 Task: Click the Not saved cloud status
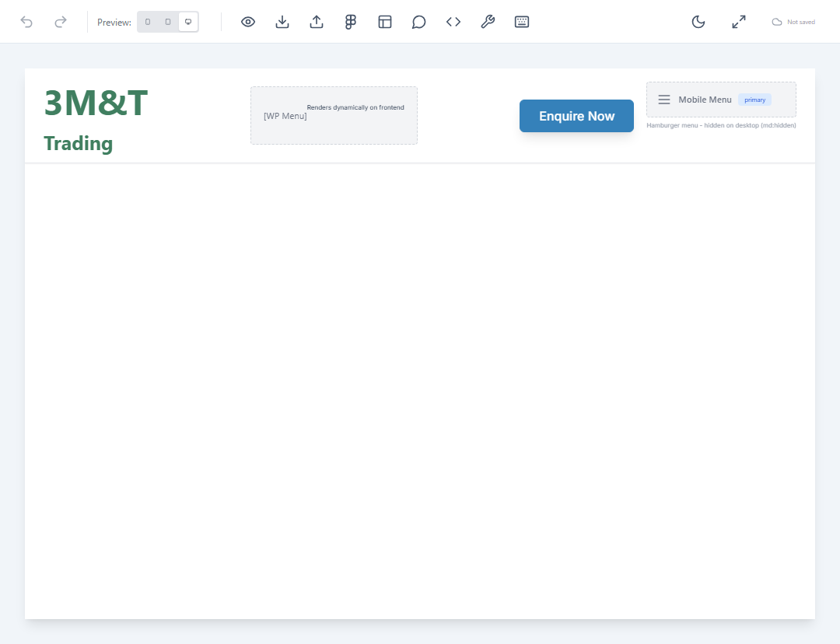pos(793,22)
